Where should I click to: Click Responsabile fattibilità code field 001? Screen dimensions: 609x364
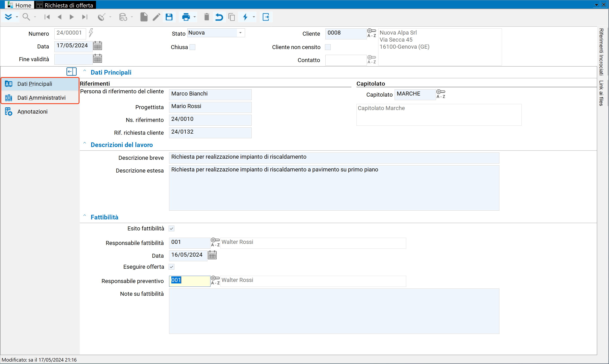pos(189,243)
